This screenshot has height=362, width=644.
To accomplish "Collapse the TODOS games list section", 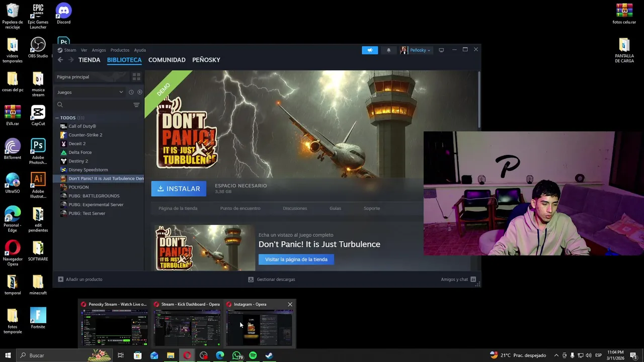I will (x=57, y=118).
